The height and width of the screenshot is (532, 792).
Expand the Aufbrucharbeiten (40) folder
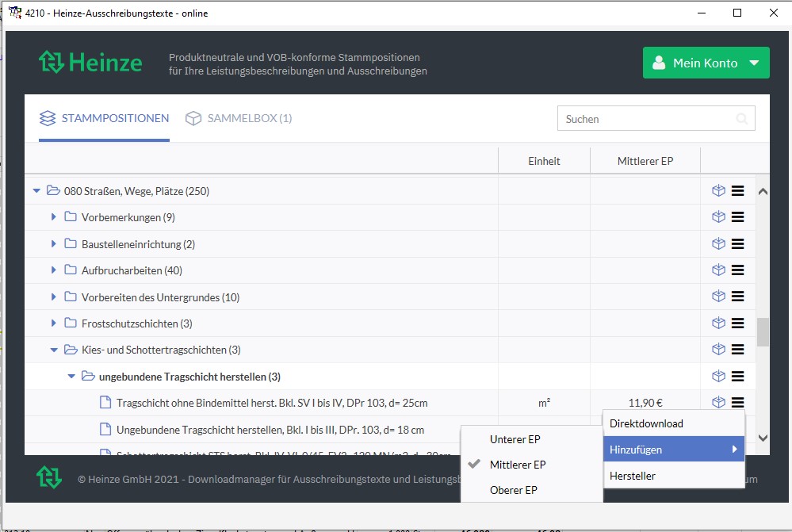[x=54, y=270]
